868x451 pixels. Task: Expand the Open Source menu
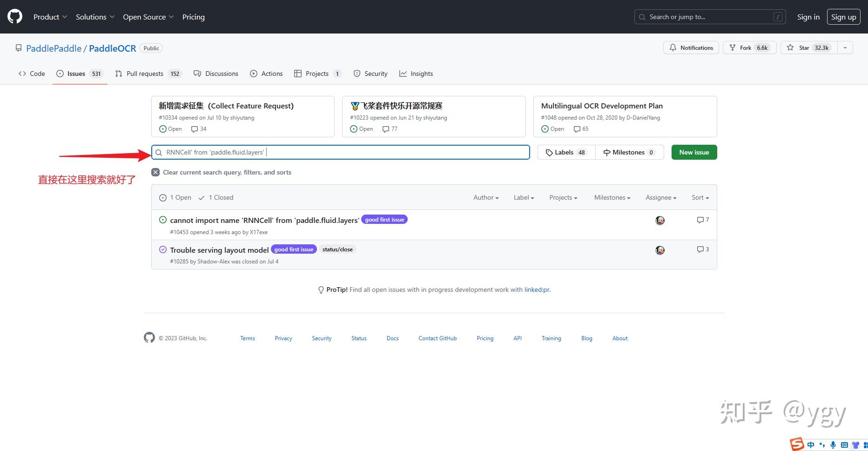point(148,17)
